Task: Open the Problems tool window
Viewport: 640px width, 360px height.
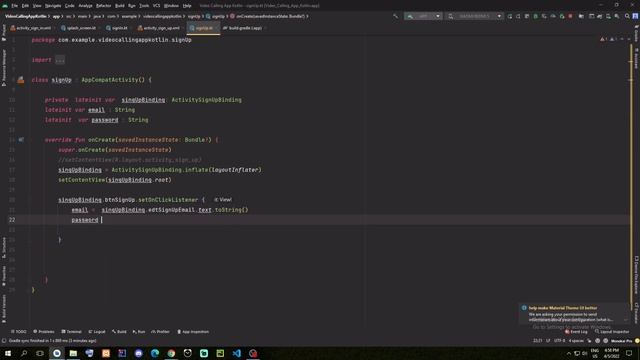Action: tap(44, 332)
